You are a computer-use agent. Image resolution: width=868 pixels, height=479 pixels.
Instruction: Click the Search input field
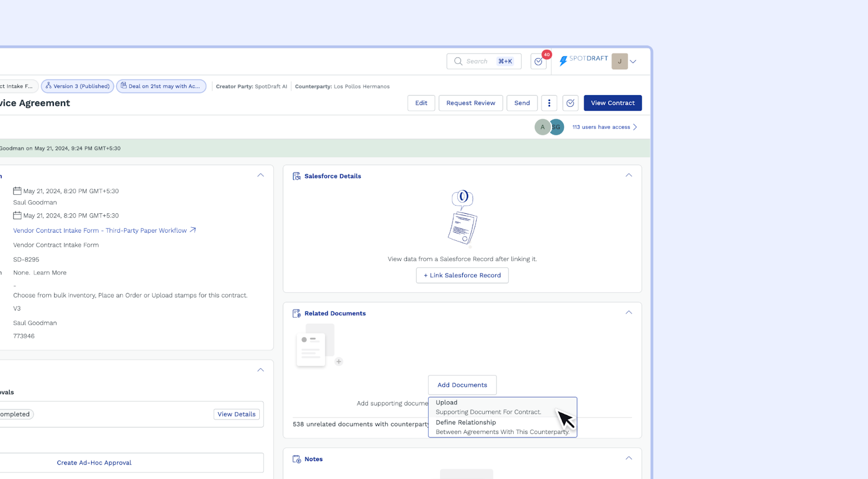click(477, 61)
